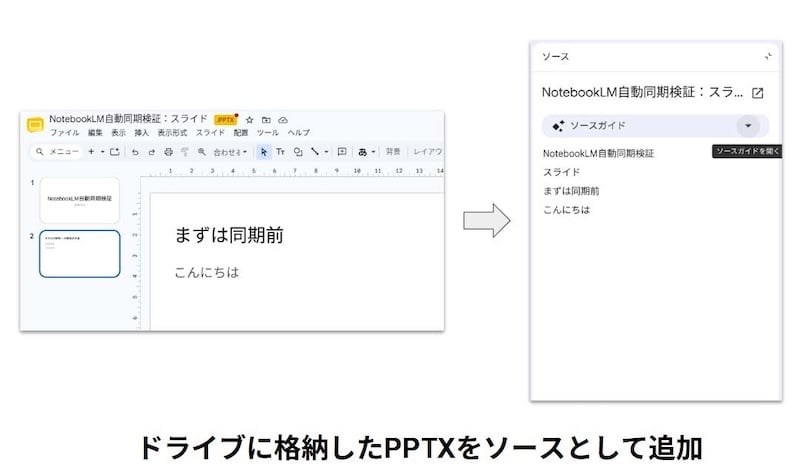Select the text box tool
This screenshot has height=472, width=804.
(280, 152)
